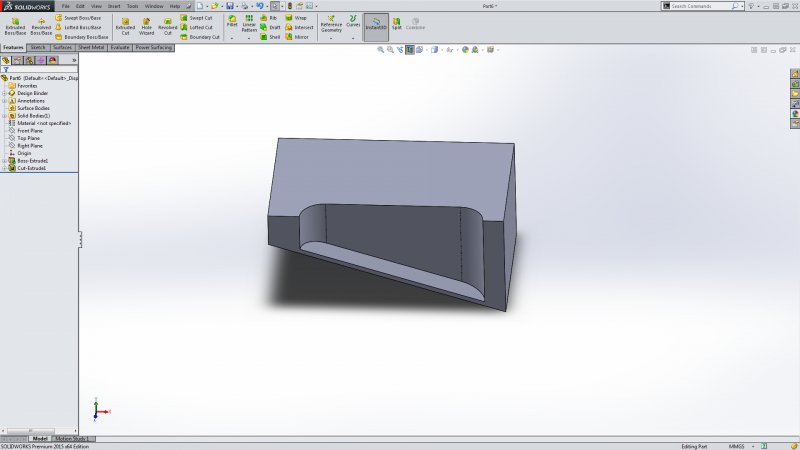Viewport: 800px width, 450px height.
Task: Choose the Boundary Cut command
Action: click(x=200, y=37)
